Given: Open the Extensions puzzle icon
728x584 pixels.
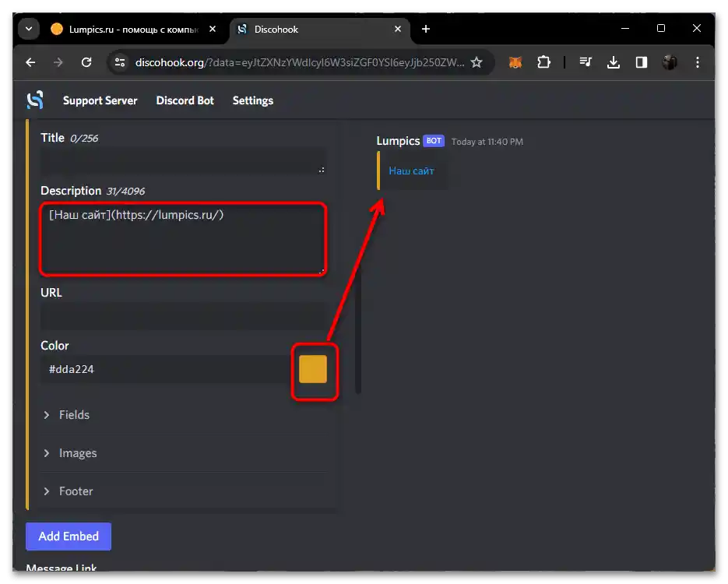Looking at the screenshot, I should [x=543, y=62].
